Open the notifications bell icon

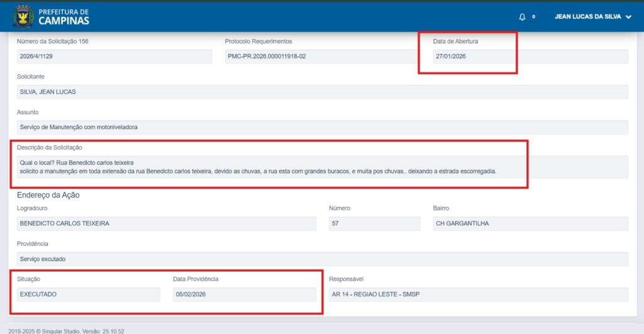point(522,17)
